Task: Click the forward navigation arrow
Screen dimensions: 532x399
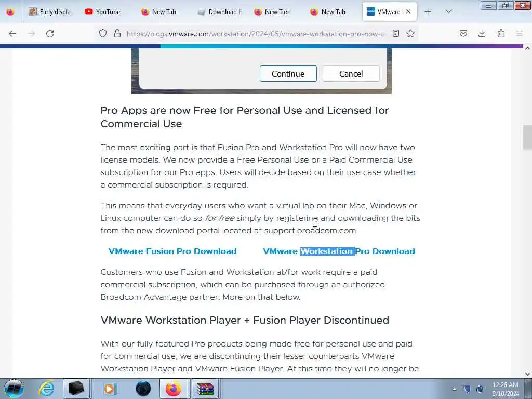Action: pos(31,34)
